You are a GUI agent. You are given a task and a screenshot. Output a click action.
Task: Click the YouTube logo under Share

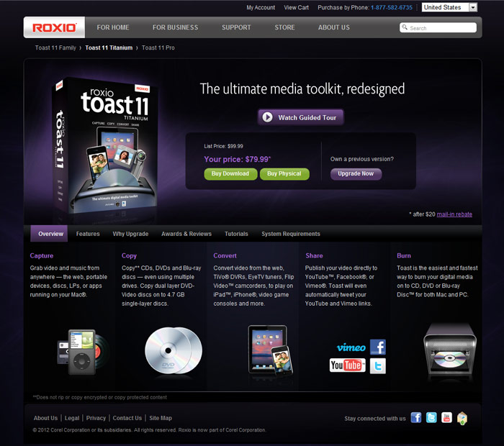pyautogui.click(x=348, y=365)
